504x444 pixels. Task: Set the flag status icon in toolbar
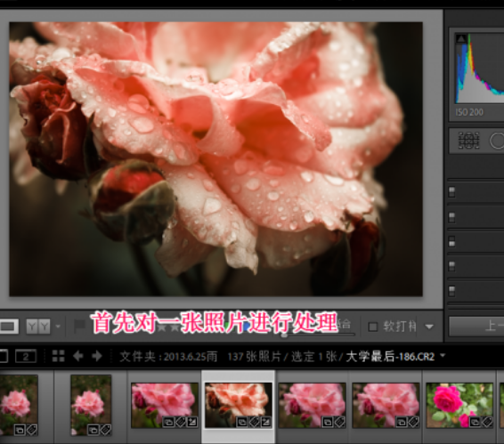(x=79, y=326)
